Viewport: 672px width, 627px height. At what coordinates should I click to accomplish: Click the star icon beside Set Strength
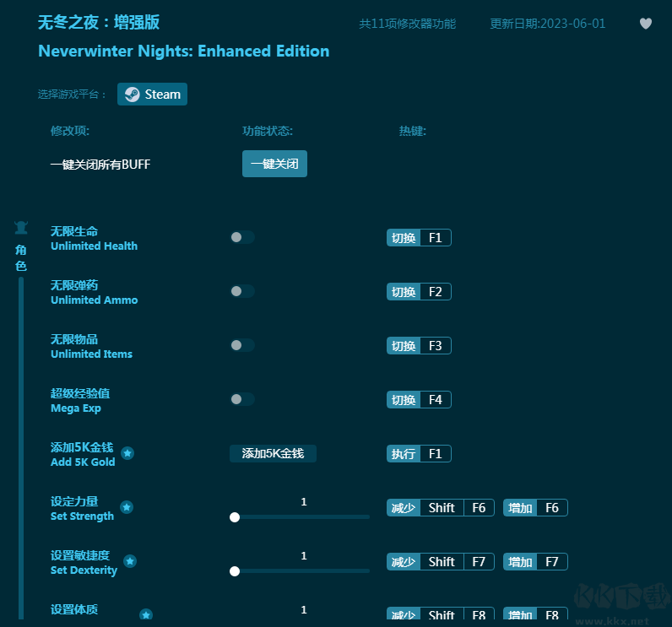point(127,507)
